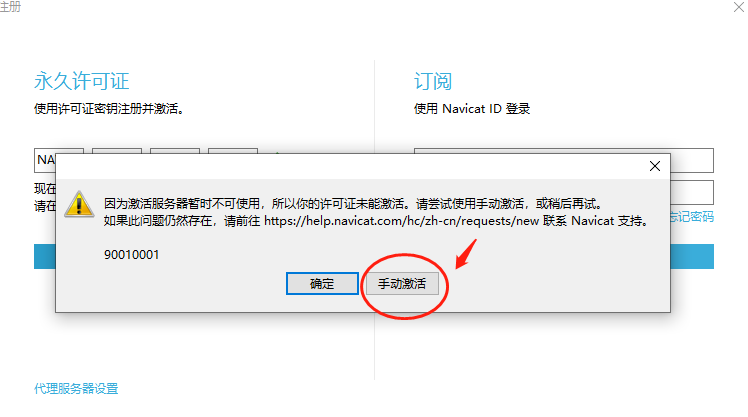Select the fourth license key segment field
This screenshot has width=748, height=417.
[233, 151]
